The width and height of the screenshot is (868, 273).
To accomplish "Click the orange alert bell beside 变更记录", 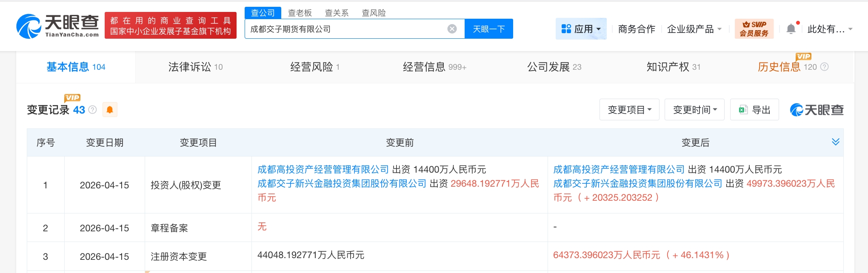I will pyautogui.click(x=110, y=110).
